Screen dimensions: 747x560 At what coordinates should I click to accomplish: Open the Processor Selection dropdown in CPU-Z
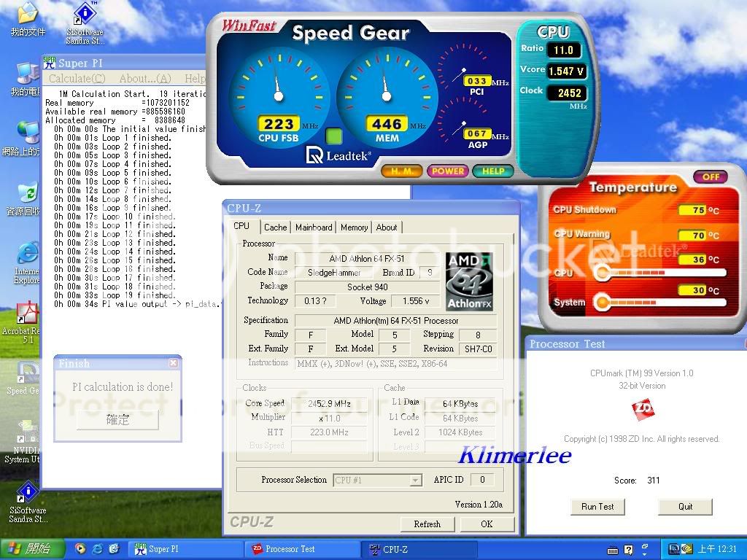click(416, 481)
